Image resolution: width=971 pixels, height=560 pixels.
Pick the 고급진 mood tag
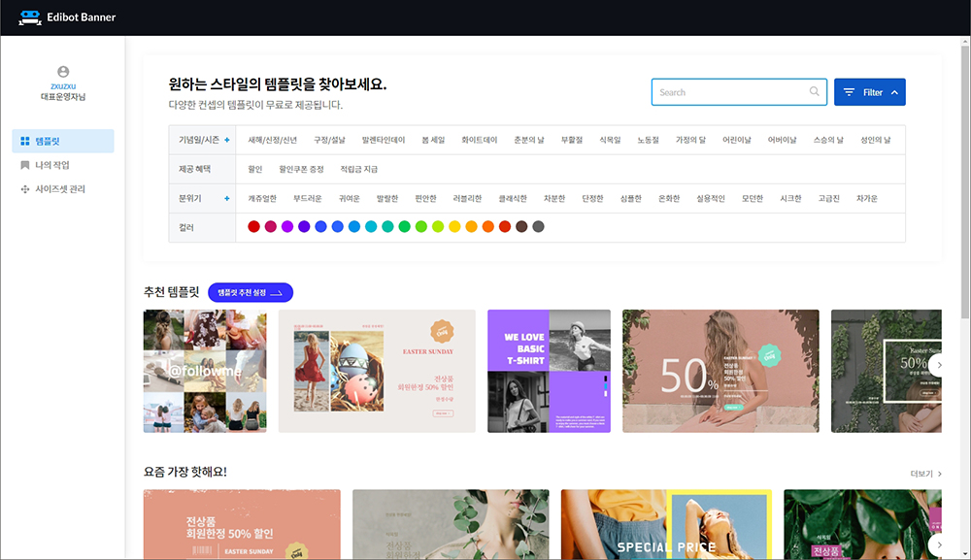click(x=828, y=199)
